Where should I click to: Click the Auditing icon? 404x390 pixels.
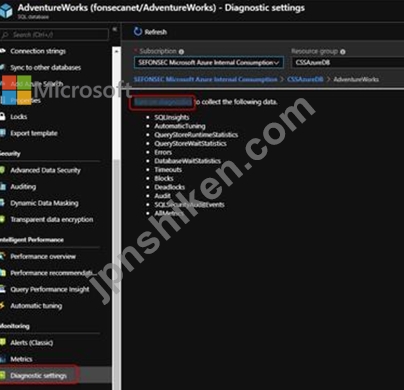(x=3, y=187)
